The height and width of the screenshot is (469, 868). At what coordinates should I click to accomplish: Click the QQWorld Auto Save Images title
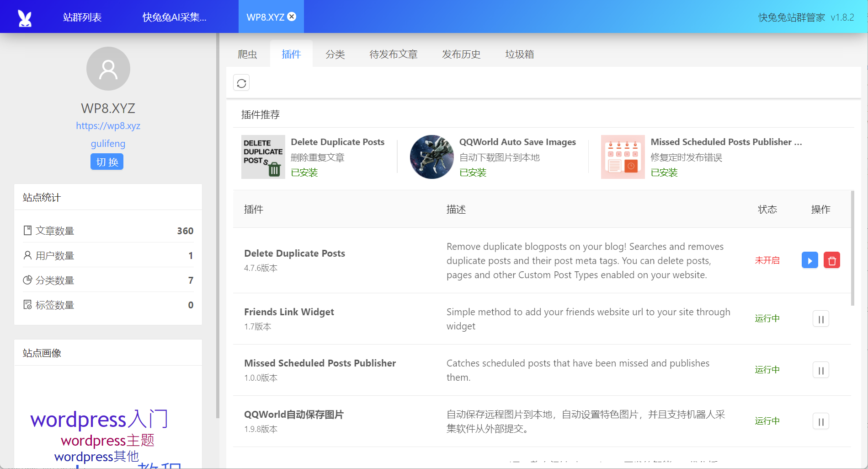[517, 142]
